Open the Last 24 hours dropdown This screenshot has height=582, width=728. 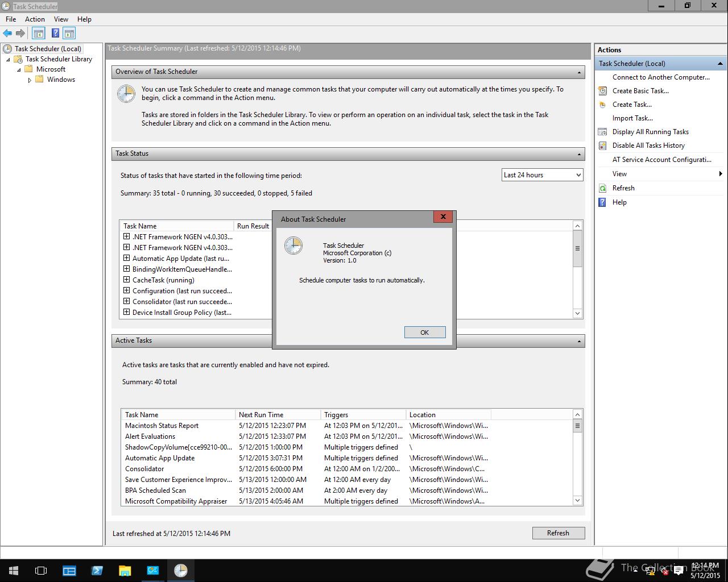(543, 175)
